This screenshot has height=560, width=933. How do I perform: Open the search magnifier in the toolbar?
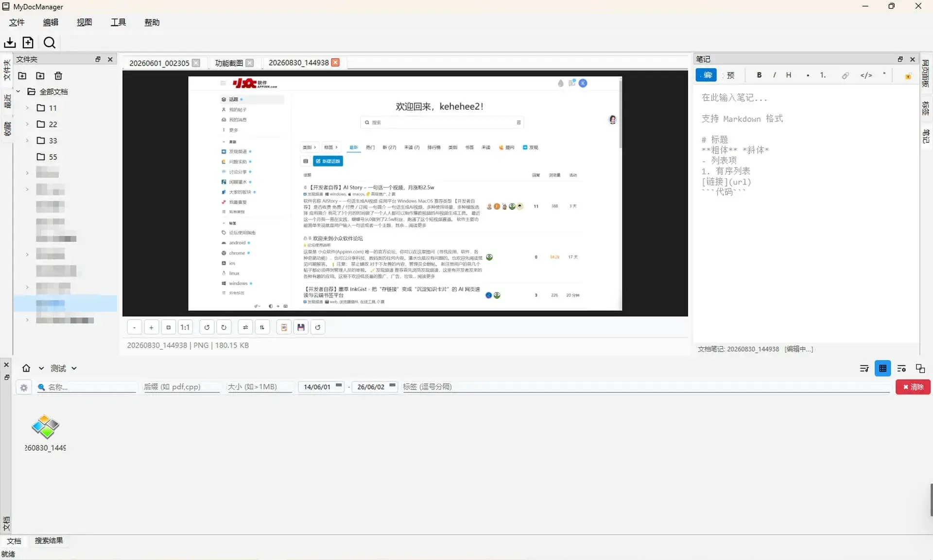tap(49, 43)
